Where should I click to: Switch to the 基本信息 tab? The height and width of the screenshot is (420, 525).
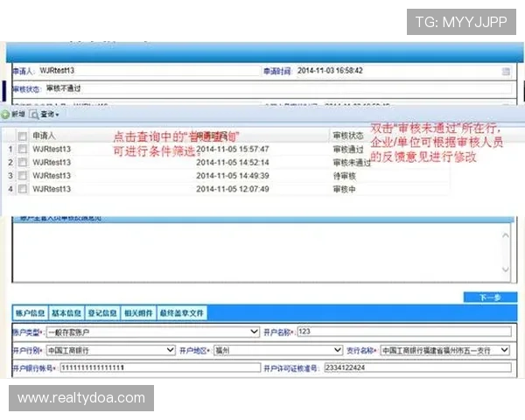click(66, 313)
